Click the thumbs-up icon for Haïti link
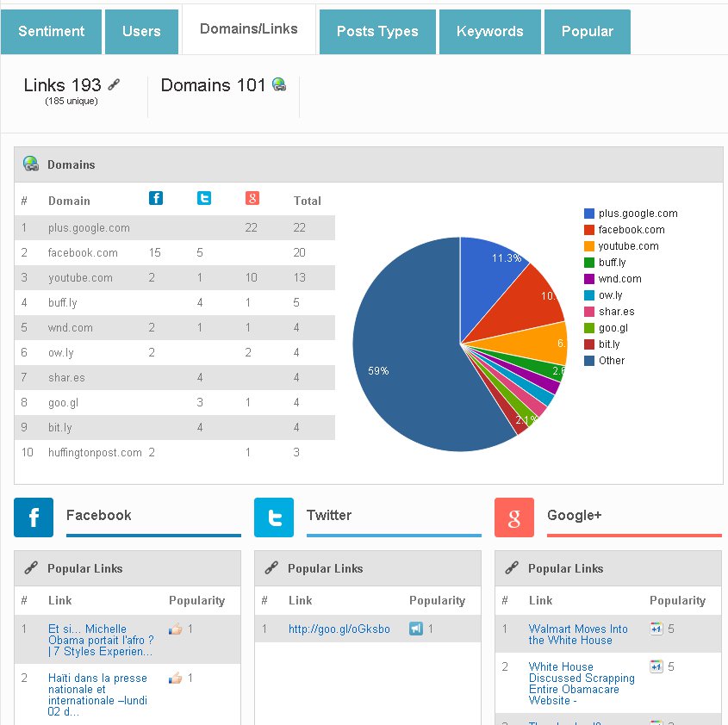Viewport: 728px width, 725px height. click(x=176, y=679)
